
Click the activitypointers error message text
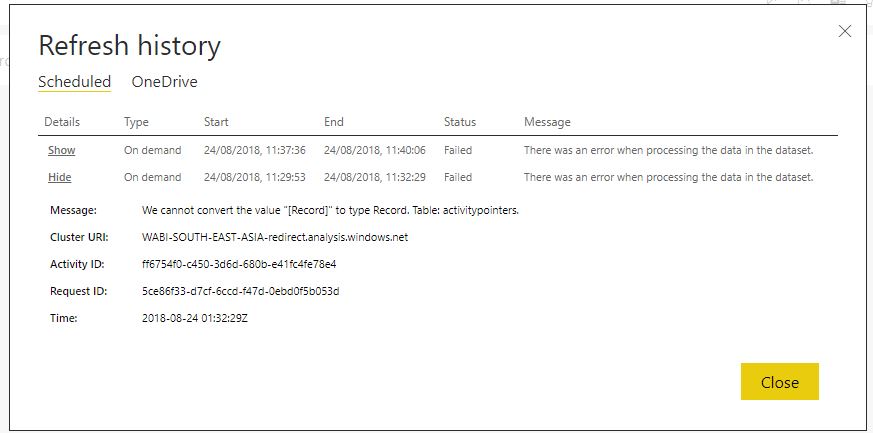[330, 210]
